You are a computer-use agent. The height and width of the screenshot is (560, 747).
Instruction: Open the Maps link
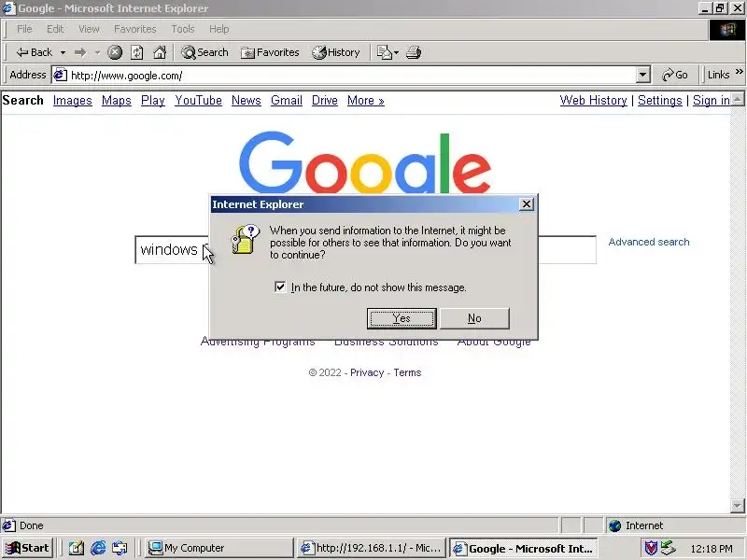pyautogui.click(x=116, y=101)
